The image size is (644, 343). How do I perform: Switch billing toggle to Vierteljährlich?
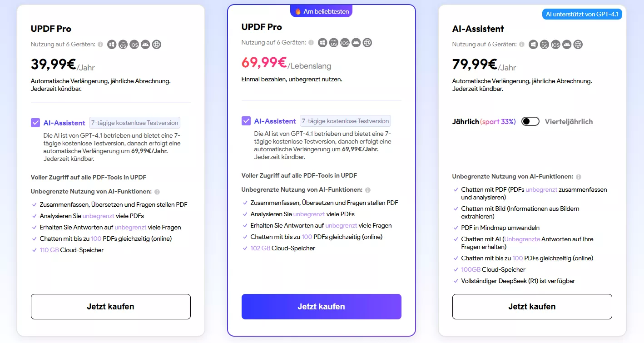pyautogui.click(x=530, y=121)
